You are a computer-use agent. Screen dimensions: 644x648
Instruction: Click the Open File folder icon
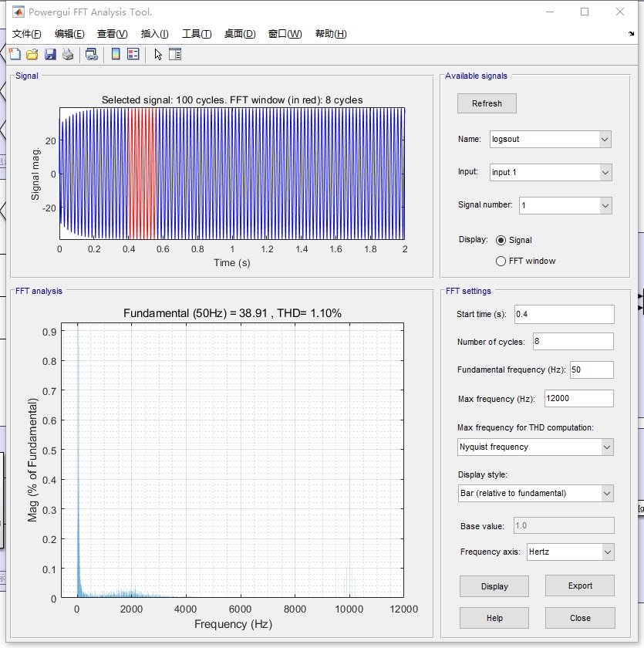tap(32, 54)
